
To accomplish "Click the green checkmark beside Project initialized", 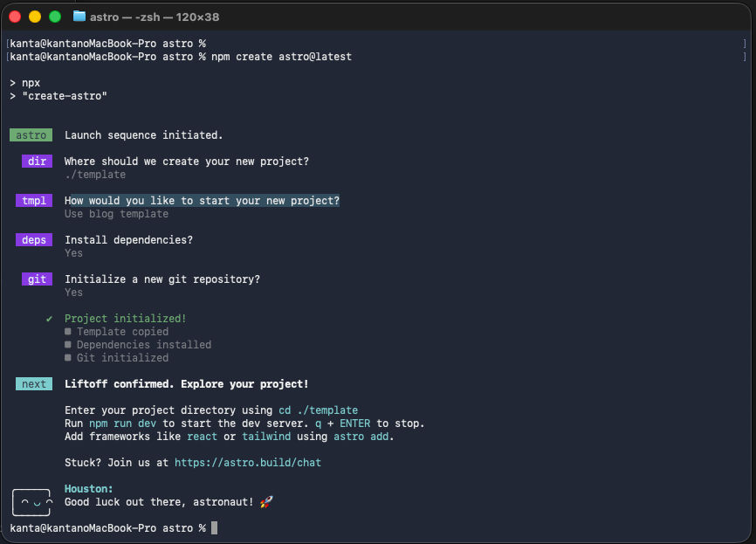I will 49,319.
